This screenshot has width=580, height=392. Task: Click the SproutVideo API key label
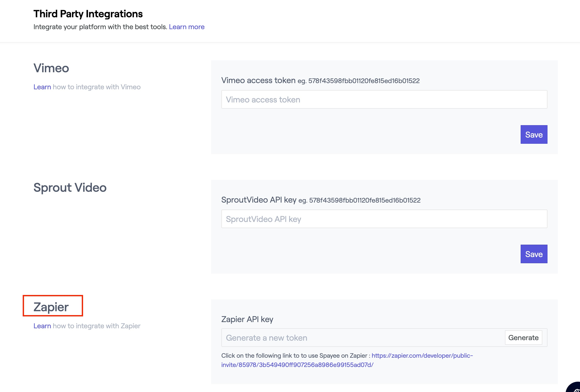click(259, 200)
